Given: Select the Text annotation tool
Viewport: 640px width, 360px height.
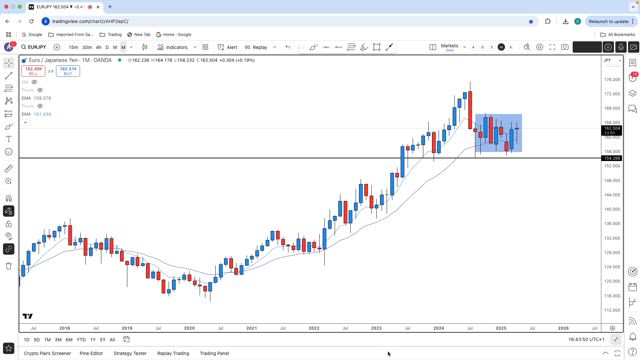Looking at the screenshot, I should click(9, 139).
